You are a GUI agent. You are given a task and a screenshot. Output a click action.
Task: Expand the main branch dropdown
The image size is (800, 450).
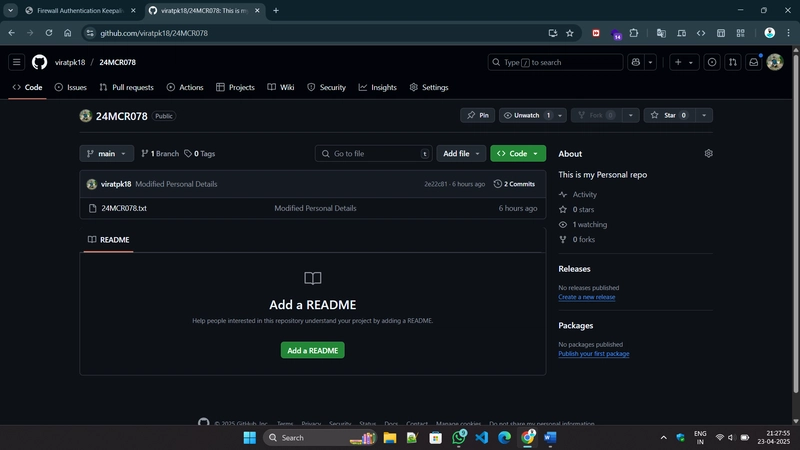[107, 154]
